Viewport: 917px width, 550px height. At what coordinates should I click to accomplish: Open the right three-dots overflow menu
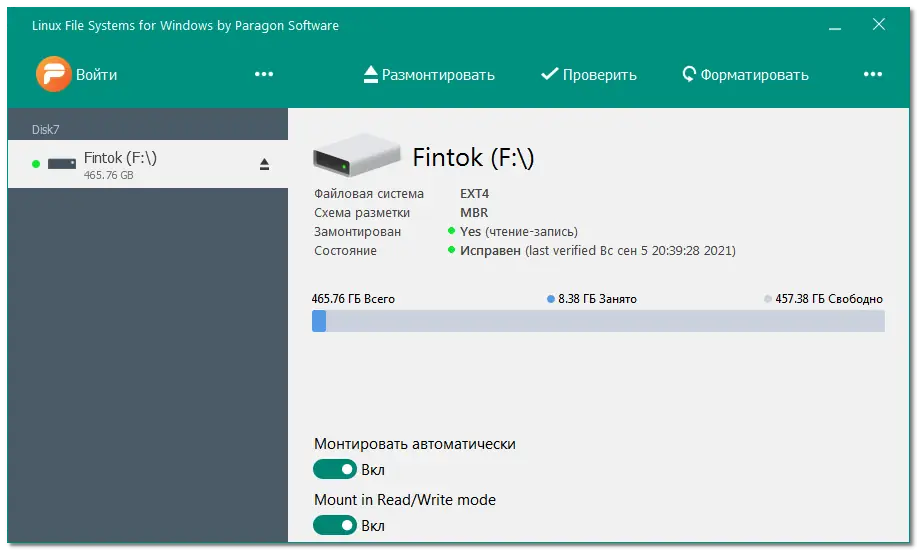click(873, 74)
